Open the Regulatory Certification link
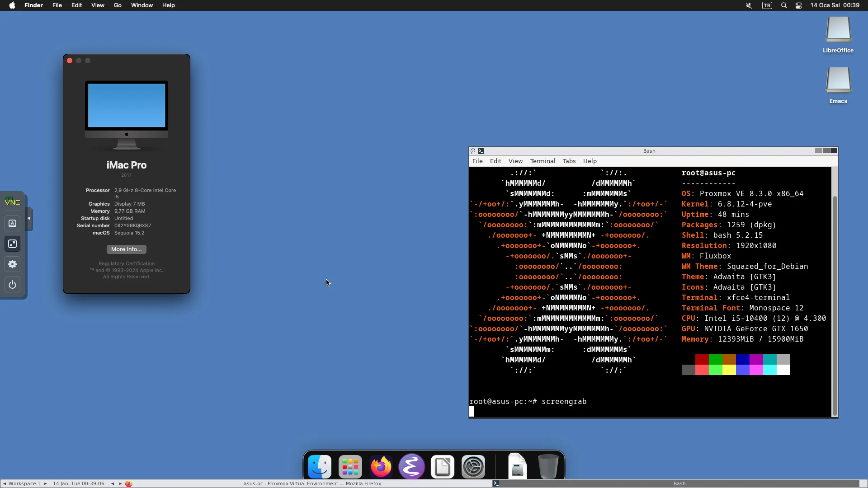This screenshot has width=868, height=488. [127, 263]
